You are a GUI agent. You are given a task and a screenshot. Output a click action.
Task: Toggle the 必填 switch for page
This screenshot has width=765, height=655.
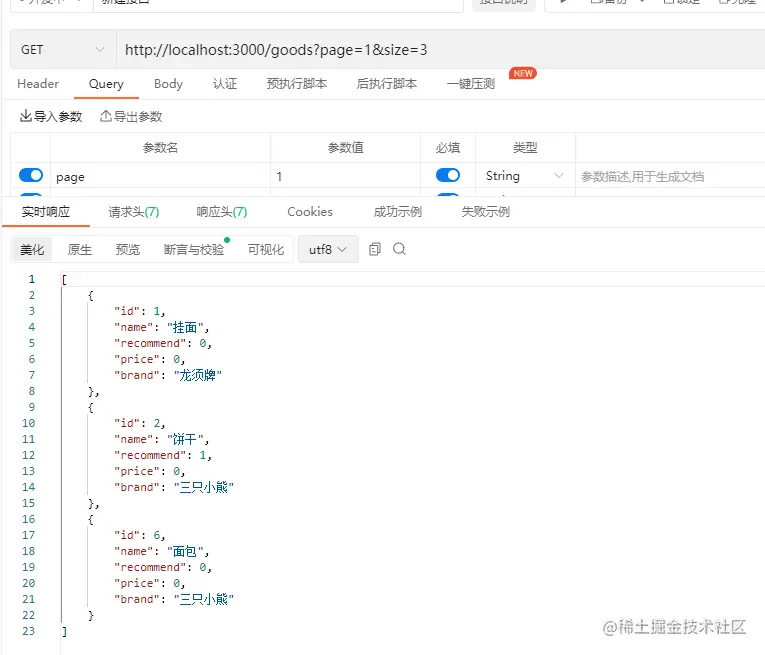(448, 175)
